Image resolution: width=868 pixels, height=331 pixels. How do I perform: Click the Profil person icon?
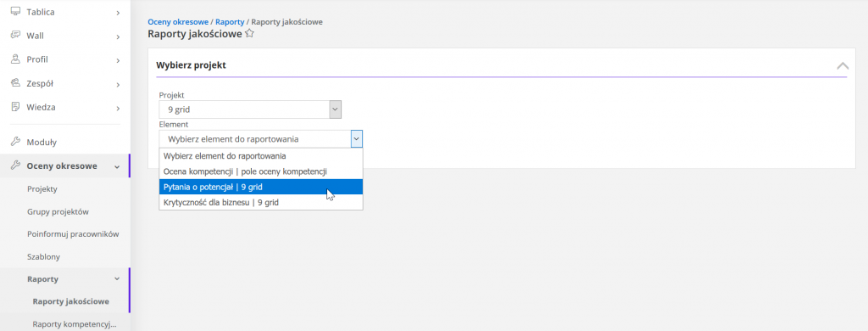tap(15, 59)
